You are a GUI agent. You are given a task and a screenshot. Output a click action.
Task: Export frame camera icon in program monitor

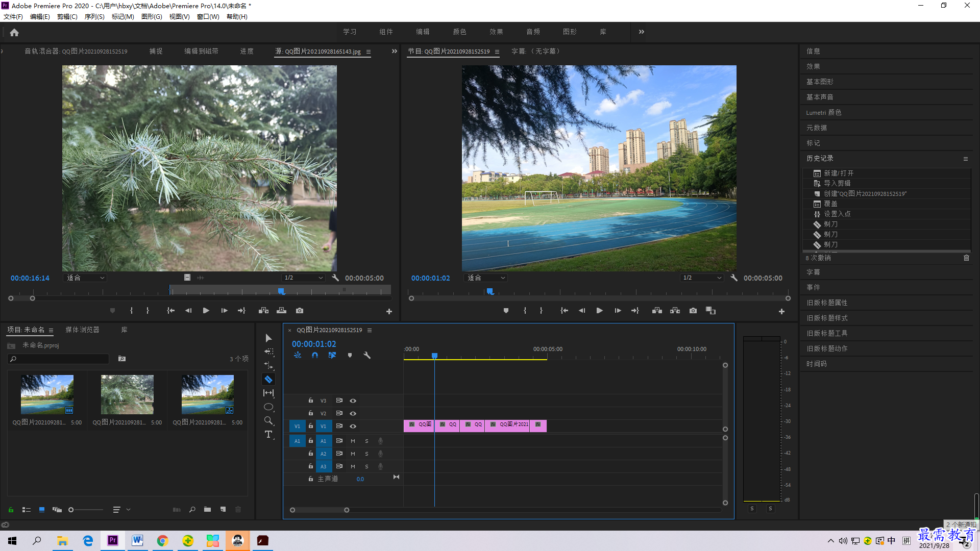pyautogui.click(x=693, y=311)
